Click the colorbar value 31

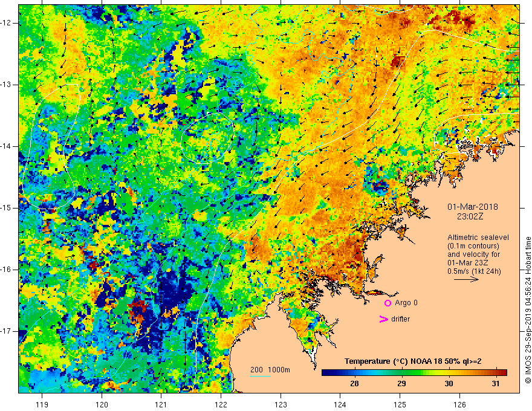tap(496, 384)
